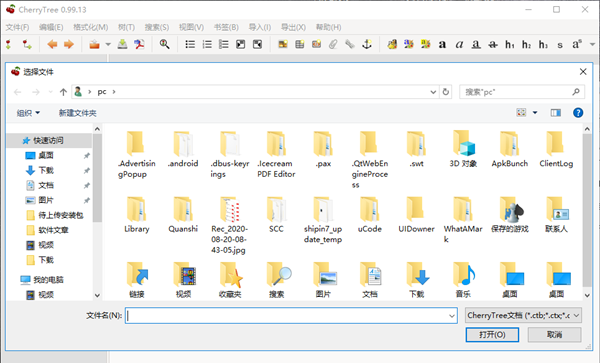Click the numbered list toolbar icon

click(x=207, y=44)
